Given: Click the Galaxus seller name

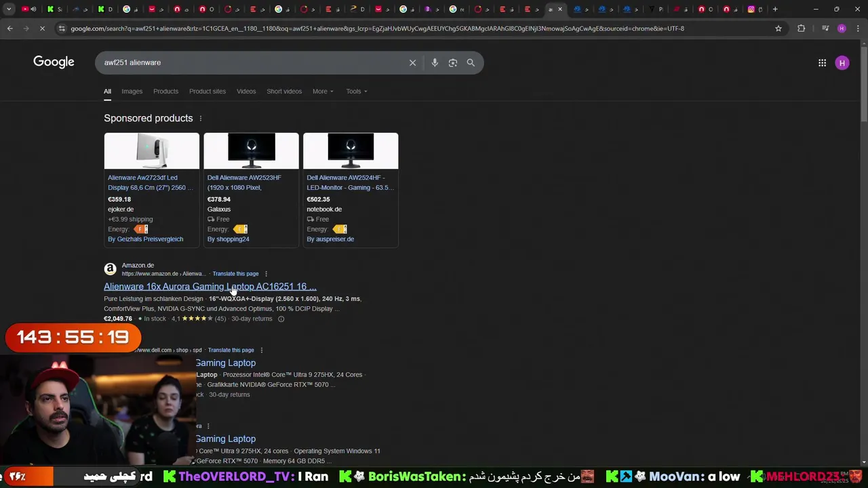Looking at the screenshot, I should (219, 209).
